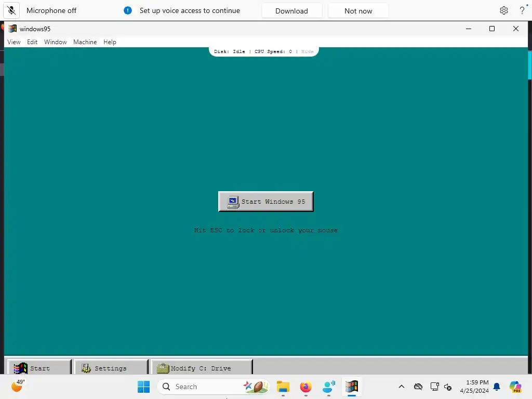Viewport: 532px width, 399px height.
Task: Open the View menu
Action: [x=14, y=42]
